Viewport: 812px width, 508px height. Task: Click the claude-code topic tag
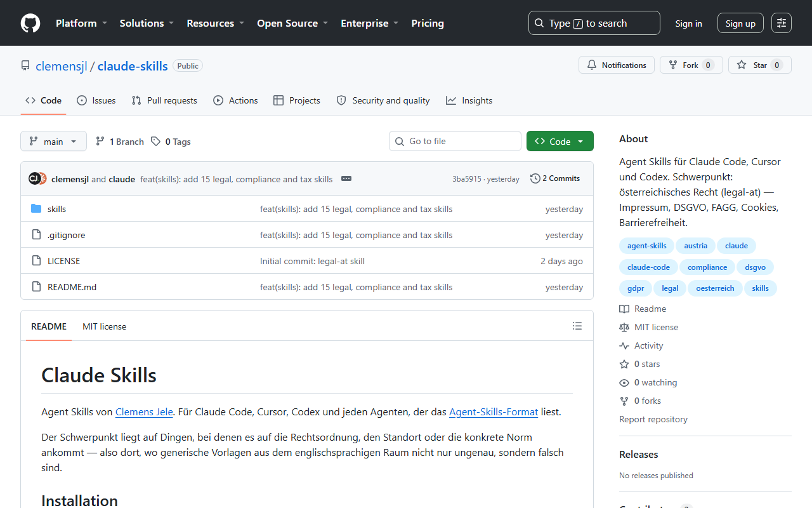click(x=648, y=267)
